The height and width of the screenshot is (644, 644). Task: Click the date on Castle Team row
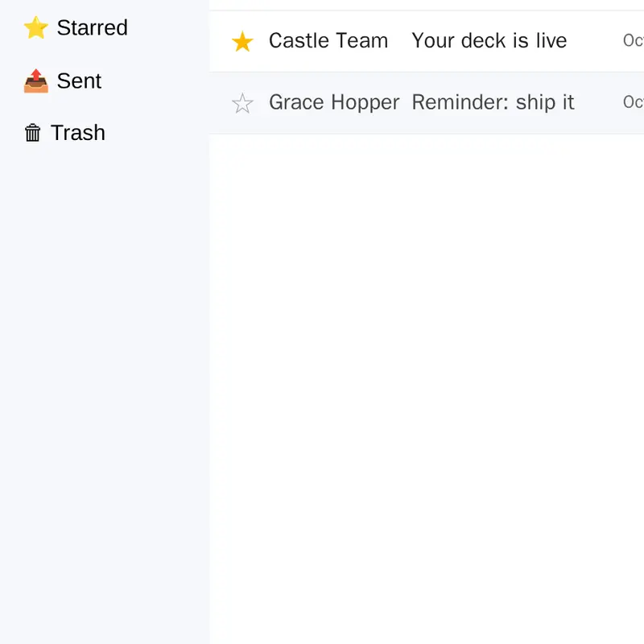[634, 41]
